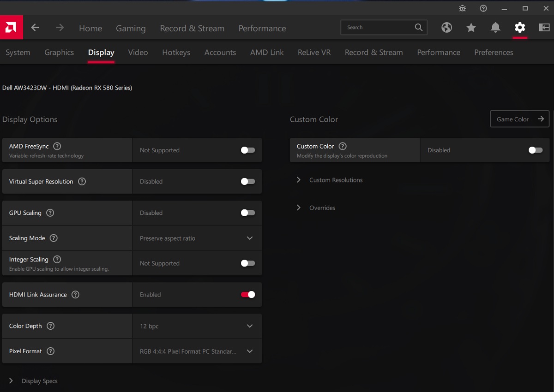Switch to Preferences tab
Screen dimensions: 554x392
pos(494,52)
